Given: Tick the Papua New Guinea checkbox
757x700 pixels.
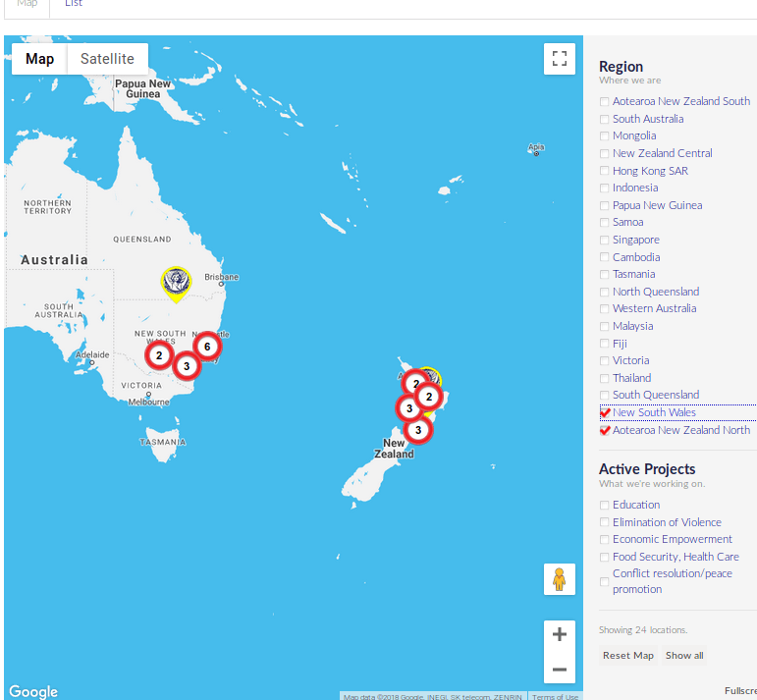Looking at the screenshot, I should (x=604, y=205).
